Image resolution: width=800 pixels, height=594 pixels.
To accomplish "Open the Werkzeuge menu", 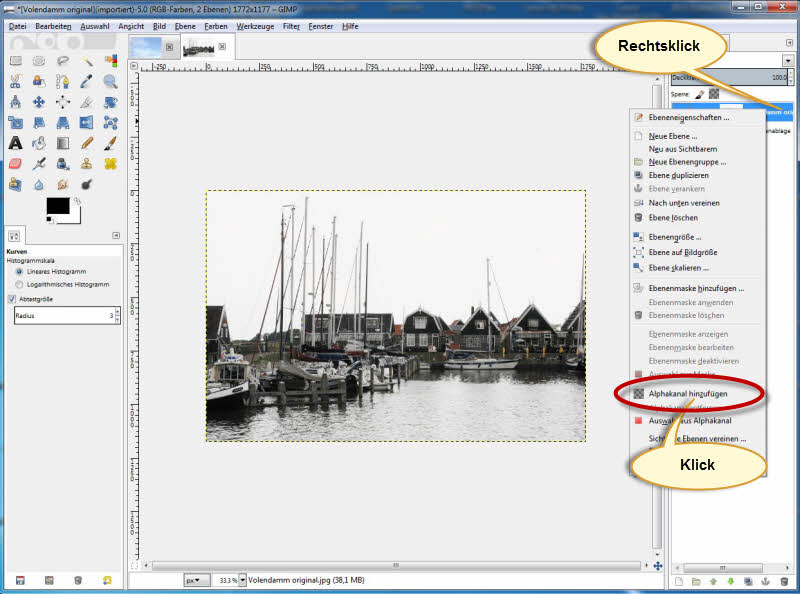I will [255, 26].
